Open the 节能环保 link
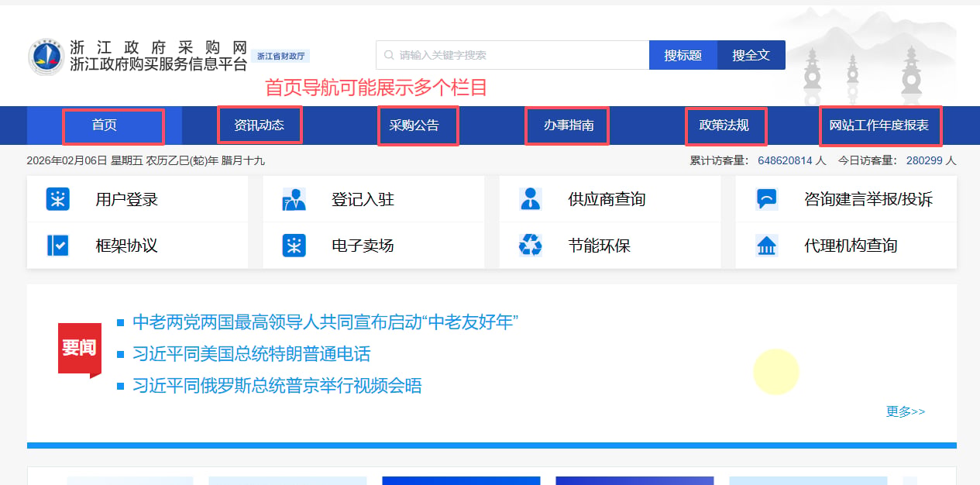980x485 pixels. [x=600, y=246]
